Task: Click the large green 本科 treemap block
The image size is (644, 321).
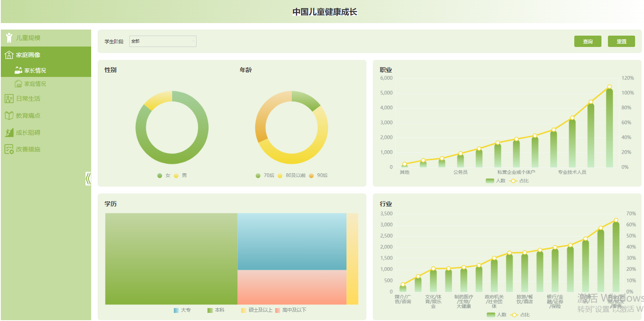Action: coord(171,259)
